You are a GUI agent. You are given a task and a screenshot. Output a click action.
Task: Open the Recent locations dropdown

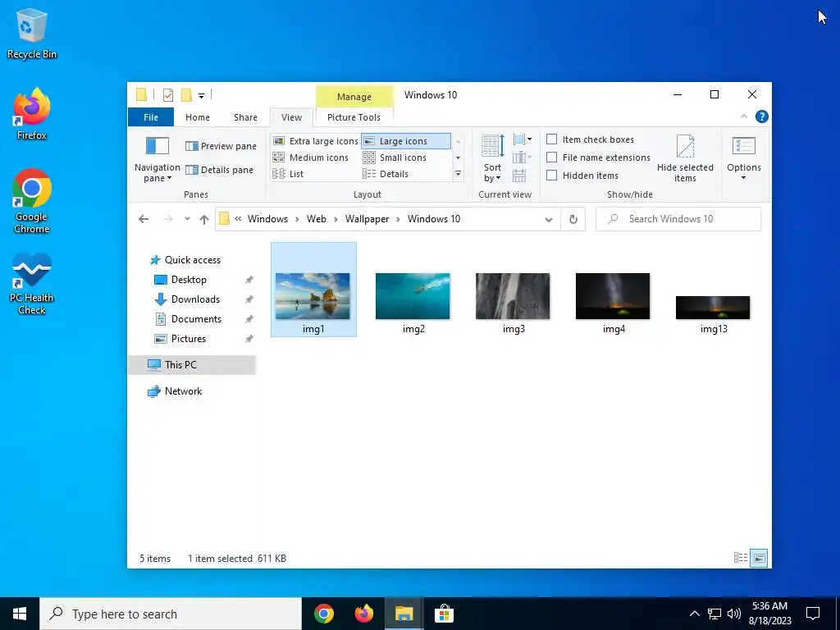pyautogui.click(x=187, y=218)
